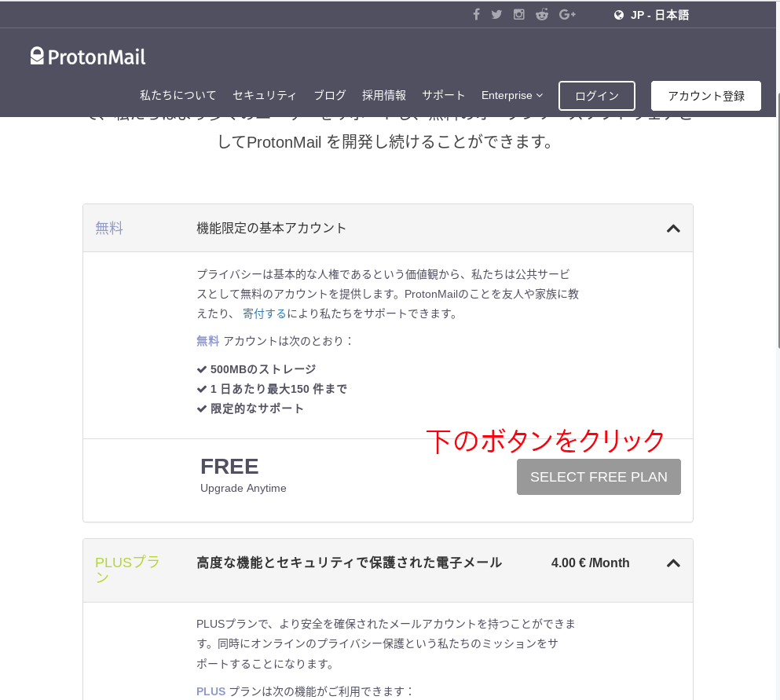This screenshot has width=780, height=700.
Task: Click the PLUSプラン header label
Action: 127,570
